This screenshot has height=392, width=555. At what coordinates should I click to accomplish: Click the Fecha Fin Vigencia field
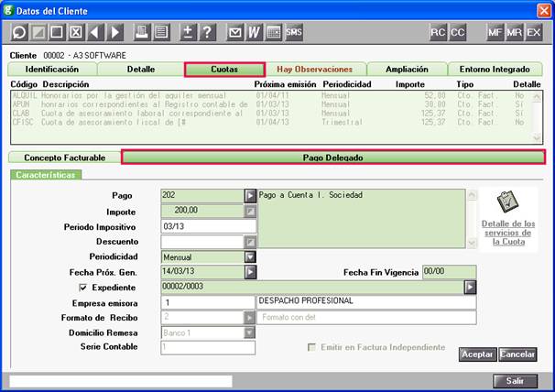449,272
